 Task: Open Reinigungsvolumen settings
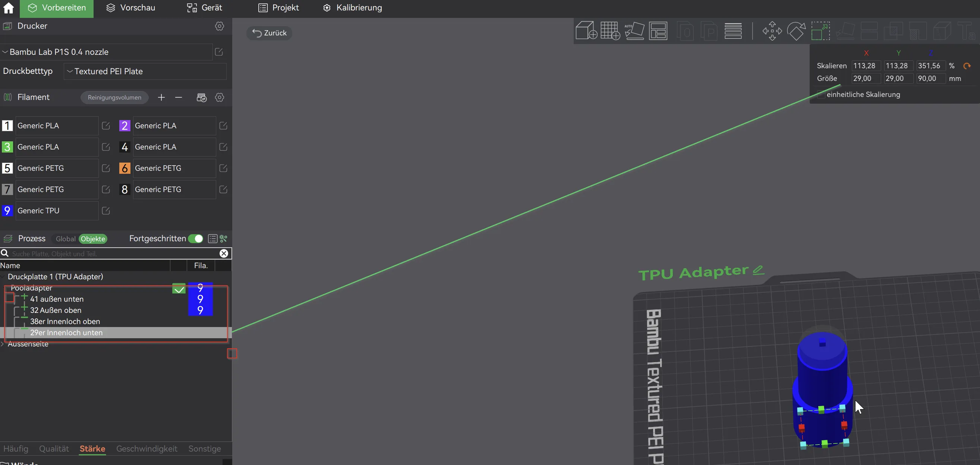point(114,97)
